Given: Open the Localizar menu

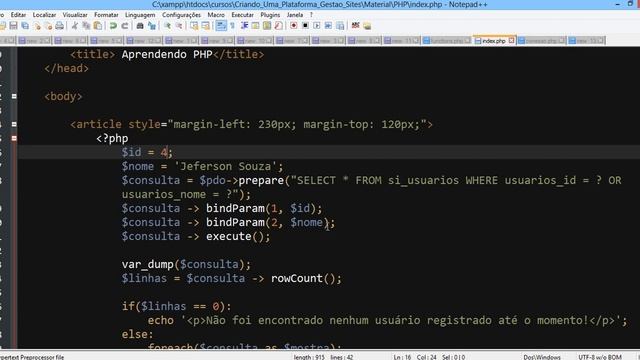Looking at the screenshot, I should 44,15.
